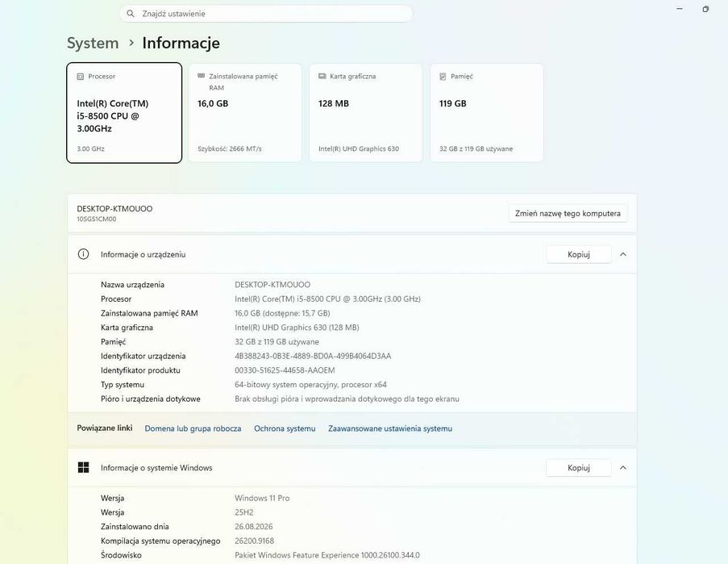Click the DESKTOP-KTMOUOO computer name header
The image size is (728, 564).
pyautogui.click(x=114, y=209)
